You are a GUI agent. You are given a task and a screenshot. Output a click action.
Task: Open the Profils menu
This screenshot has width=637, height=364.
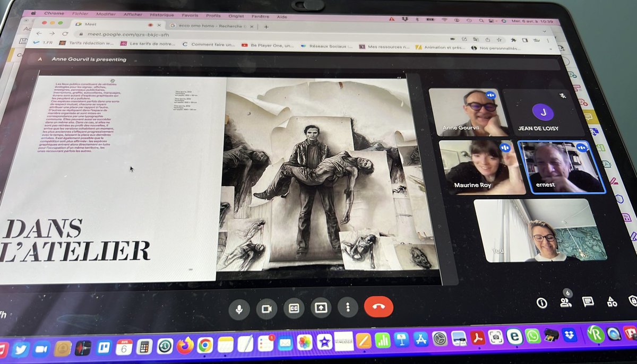click(213, 16)
